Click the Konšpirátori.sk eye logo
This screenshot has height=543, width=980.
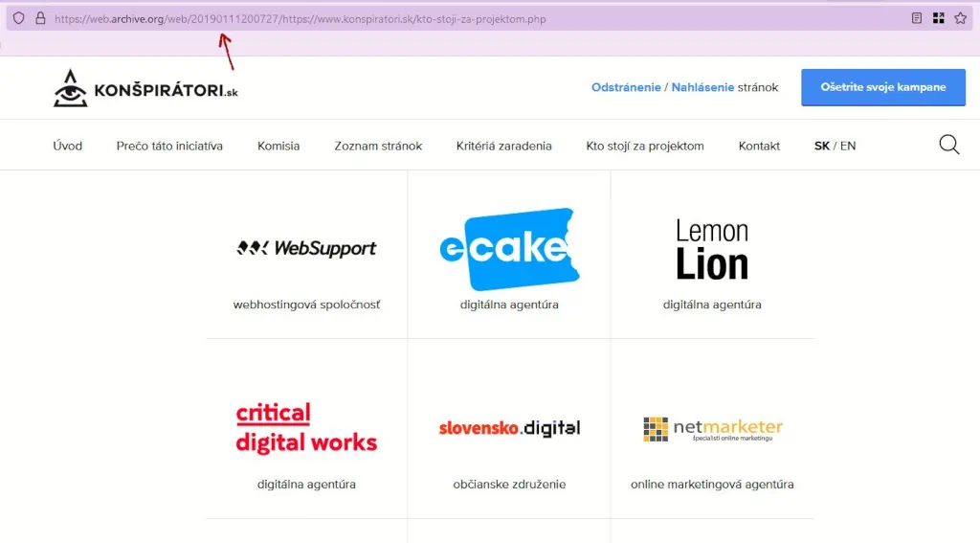pyautogui.click(x=145, y=88)
